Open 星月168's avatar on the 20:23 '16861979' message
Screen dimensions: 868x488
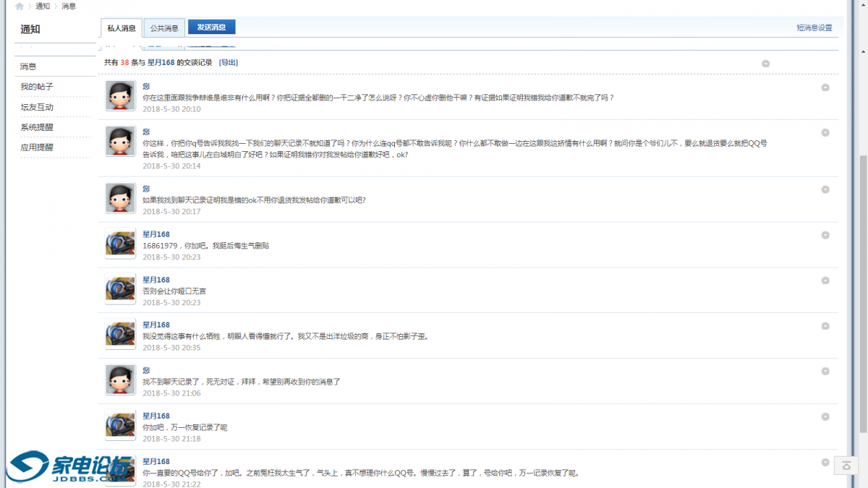coord(120,244)
